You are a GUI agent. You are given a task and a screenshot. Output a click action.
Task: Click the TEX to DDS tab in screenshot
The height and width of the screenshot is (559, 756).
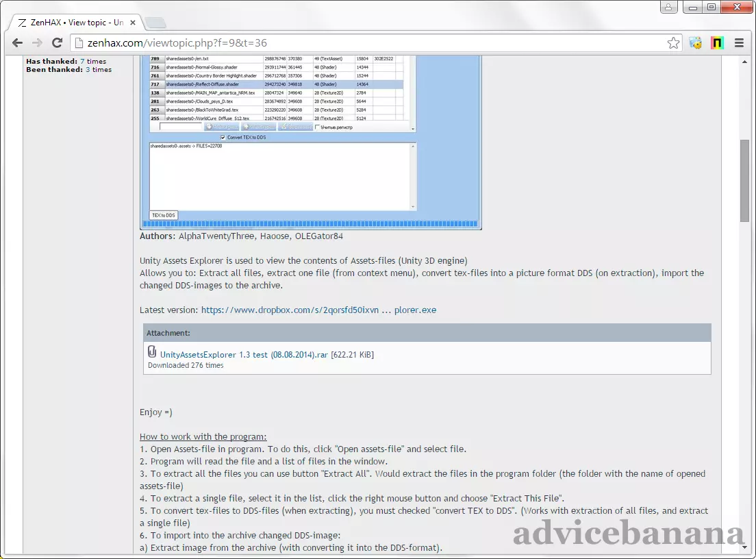click(x=164, y=215)
